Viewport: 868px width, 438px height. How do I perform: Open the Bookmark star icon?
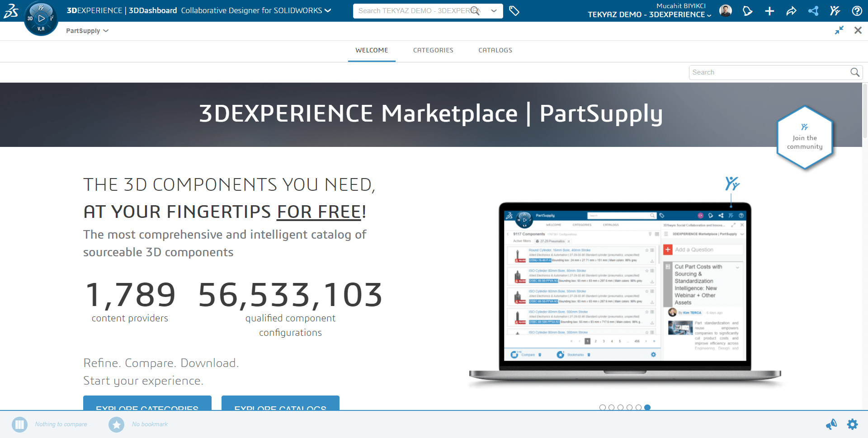117,424
